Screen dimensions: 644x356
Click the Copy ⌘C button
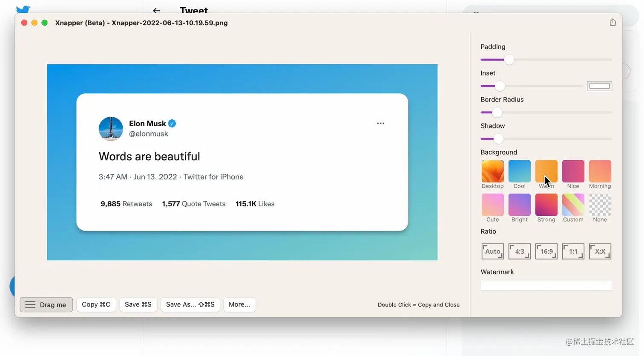tap(96, 304)
